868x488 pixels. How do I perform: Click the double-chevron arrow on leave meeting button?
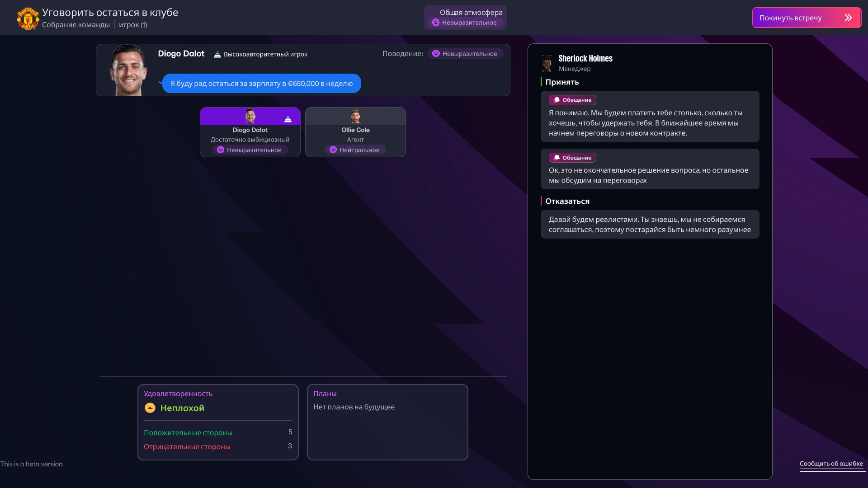point(848,18)
